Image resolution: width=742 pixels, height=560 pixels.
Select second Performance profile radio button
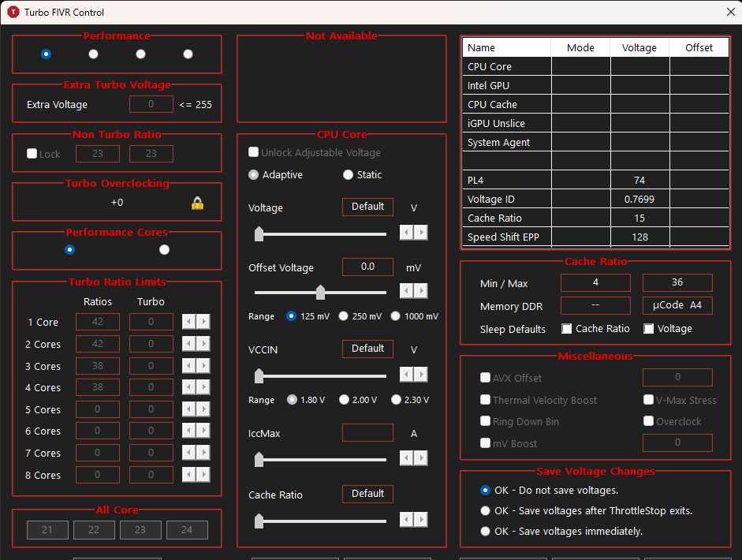93,54
